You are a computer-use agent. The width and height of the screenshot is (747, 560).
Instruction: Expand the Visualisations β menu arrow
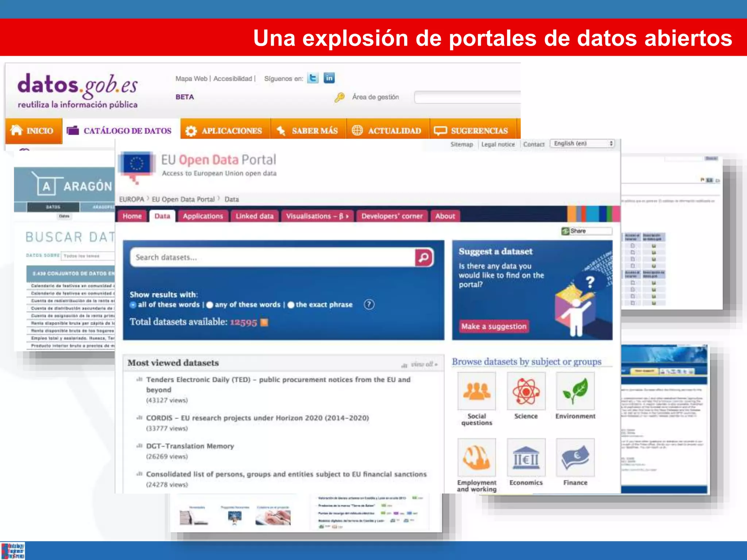(x=347, y=216)
